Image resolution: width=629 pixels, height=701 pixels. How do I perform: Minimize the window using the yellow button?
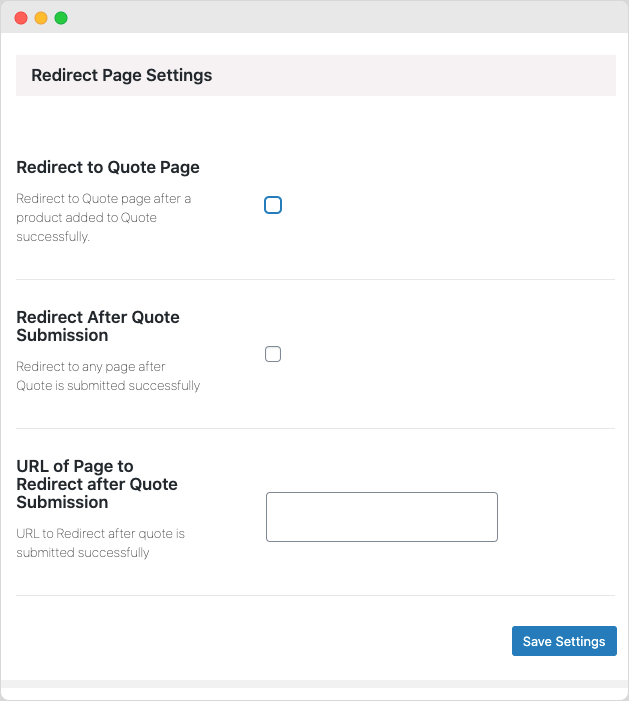(41, 18)
